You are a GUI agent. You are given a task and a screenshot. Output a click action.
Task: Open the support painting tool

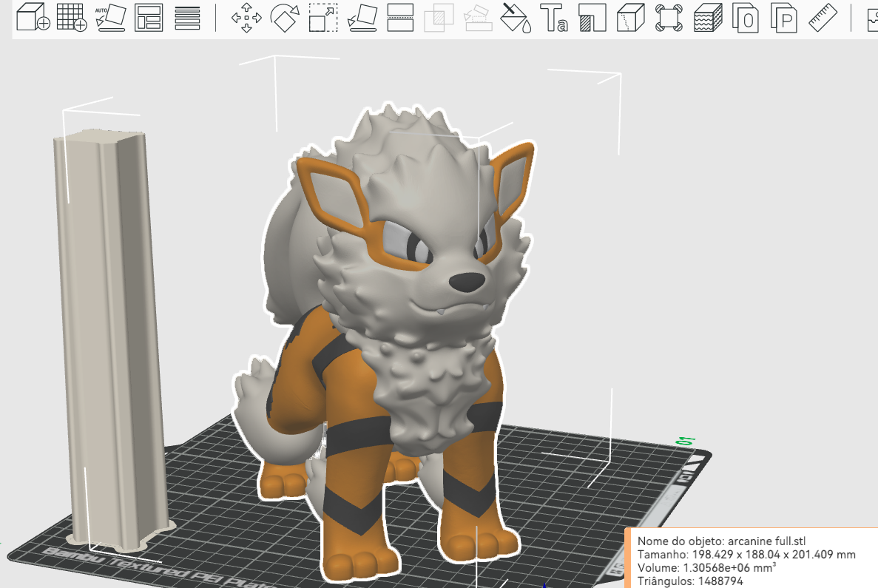coord(592,17)
